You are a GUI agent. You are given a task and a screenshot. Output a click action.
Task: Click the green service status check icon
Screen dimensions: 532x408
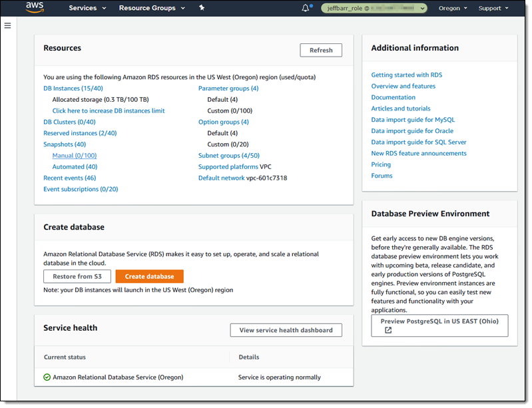point(47,377)
